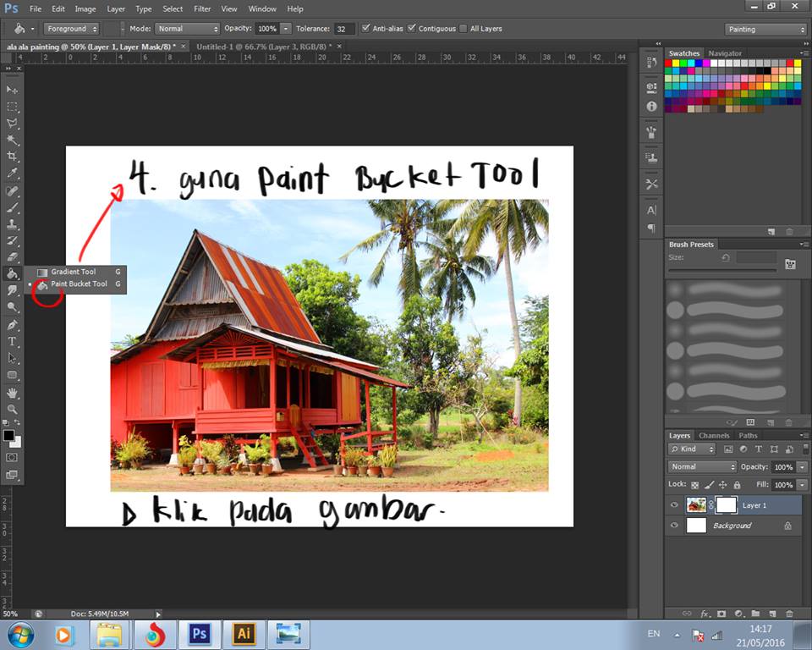The width and height of the screenshot is (812, 650).
Task: Switch to the Channels tab
Action: point(714,436)
